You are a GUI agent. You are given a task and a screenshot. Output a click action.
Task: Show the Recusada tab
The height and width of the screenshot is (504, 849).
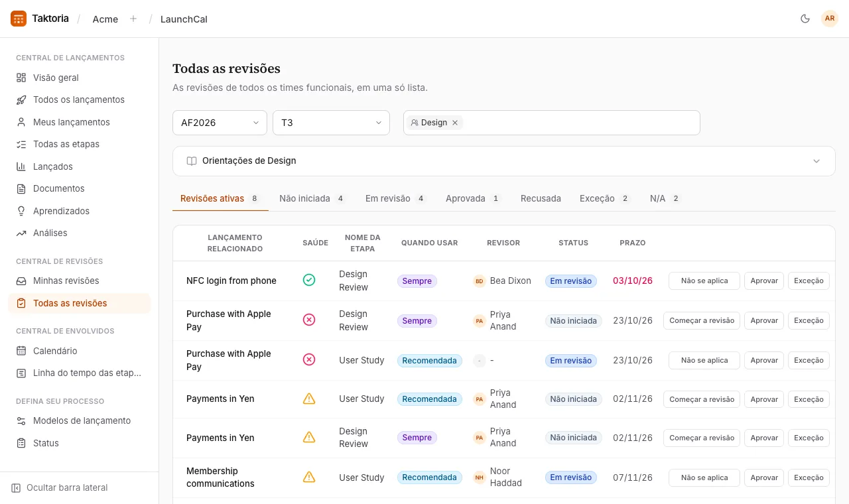[x=541, y=198]
